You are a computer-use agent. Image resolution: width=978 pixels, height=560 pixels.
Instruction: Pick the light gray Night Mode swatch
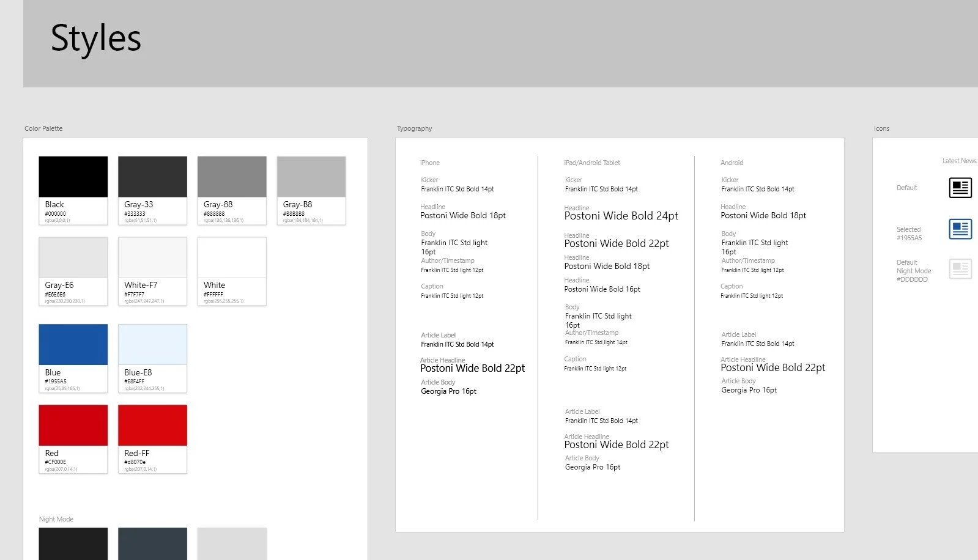[x=232, y=544]
